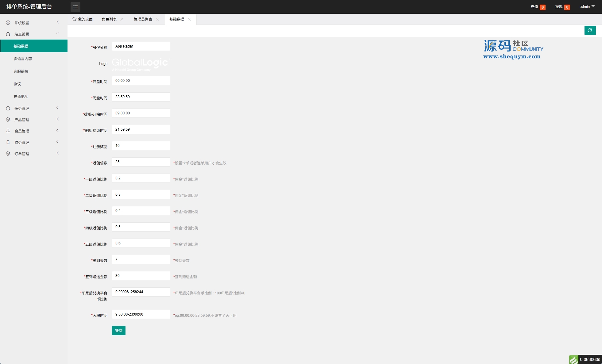Click the 系统设置 gear icon
Viewport: 602px width, 364px height.
coord(8,23)
